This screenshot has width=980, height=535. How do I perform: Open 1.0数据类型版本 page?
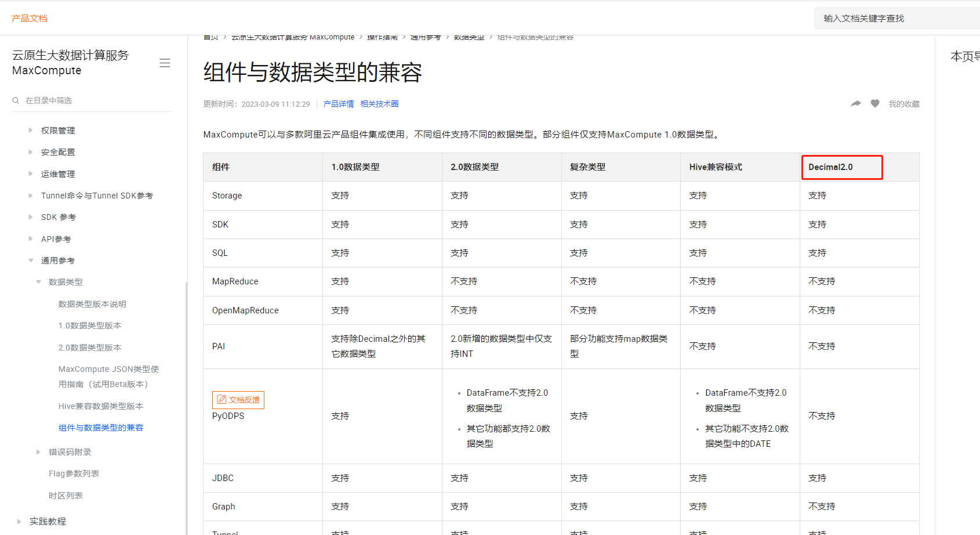[x=90, y=326]
